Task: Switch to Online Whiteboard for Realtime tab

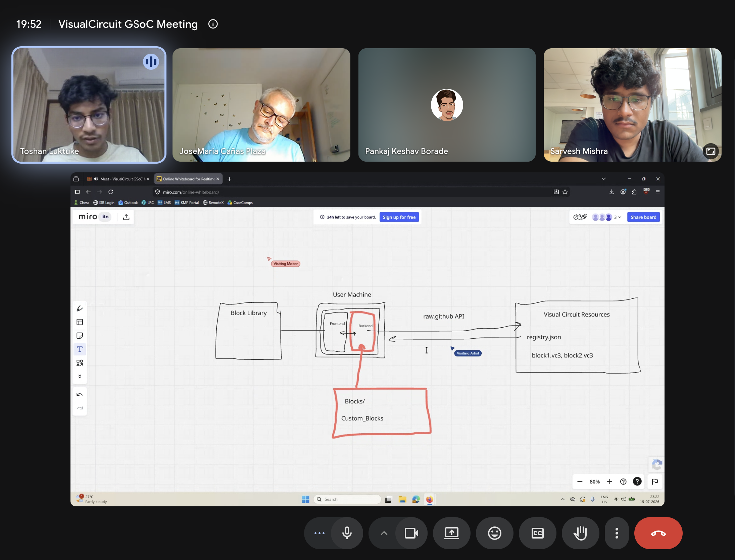Action: tap(188, 179)
